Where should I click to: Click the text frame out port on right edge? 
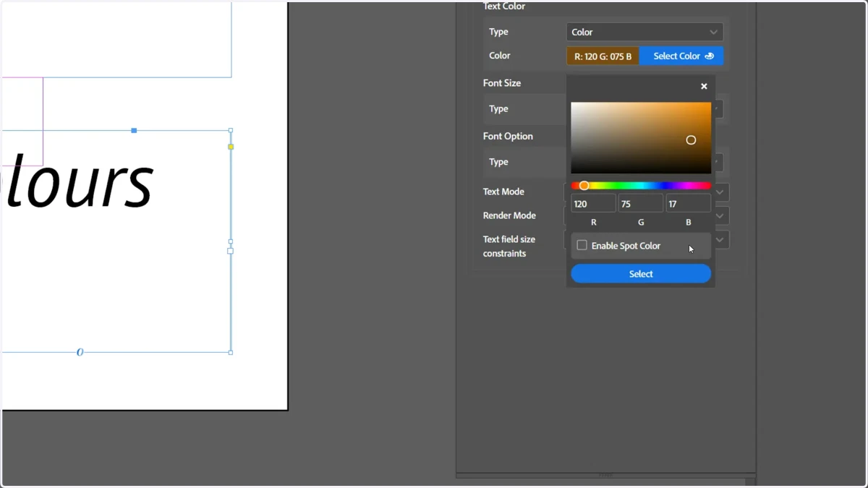231,251
